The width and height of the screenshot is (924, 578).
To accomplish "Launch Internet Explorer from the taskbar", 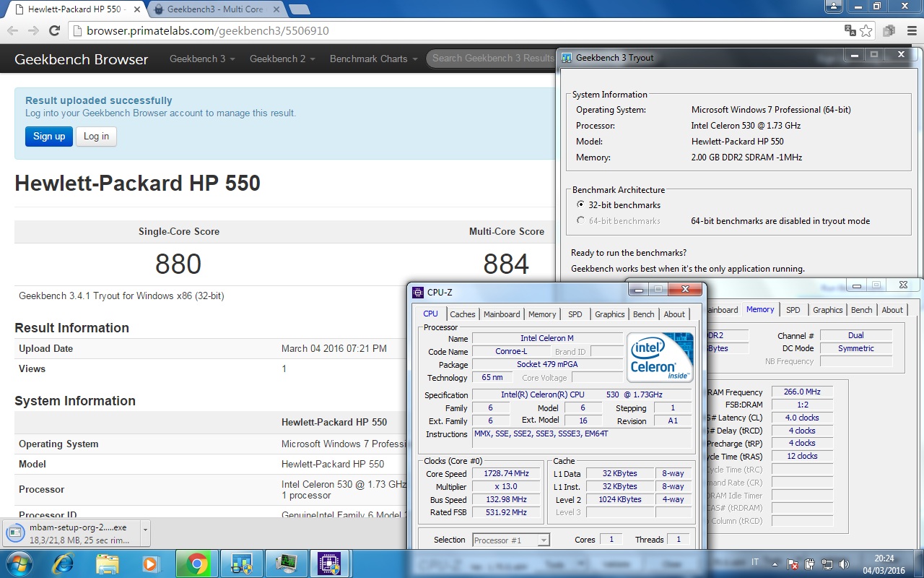I will pos(63,564).
